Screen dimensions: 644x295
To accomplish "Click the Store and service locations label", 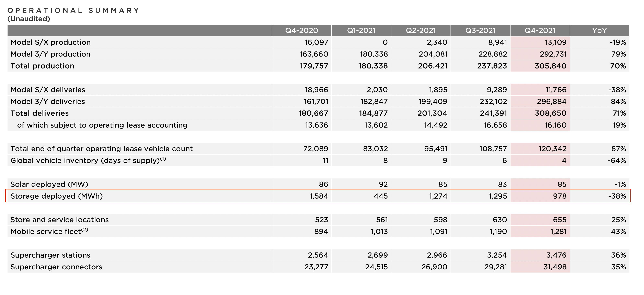I will [59, 220].
